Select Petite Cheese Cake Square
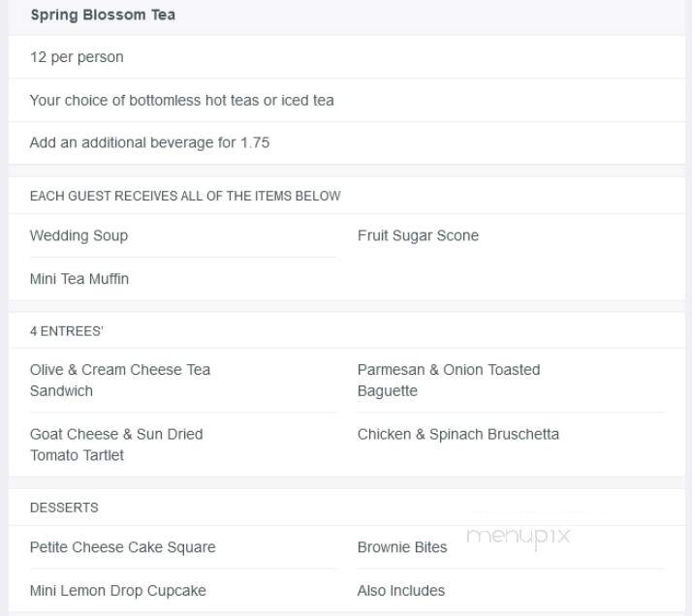 tap(123, 547)
